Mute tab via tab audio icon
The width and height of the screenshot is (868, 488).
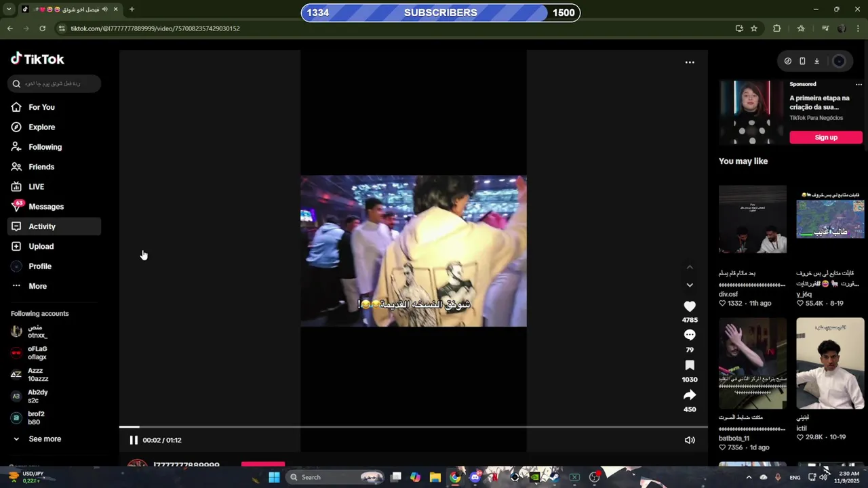104,9
